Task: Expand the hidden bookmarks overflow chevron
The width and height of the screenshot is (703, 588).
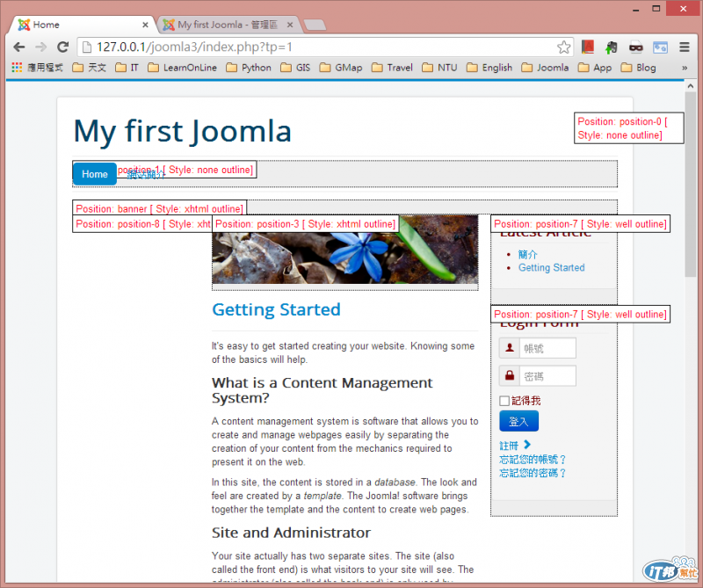Action: 685,68
